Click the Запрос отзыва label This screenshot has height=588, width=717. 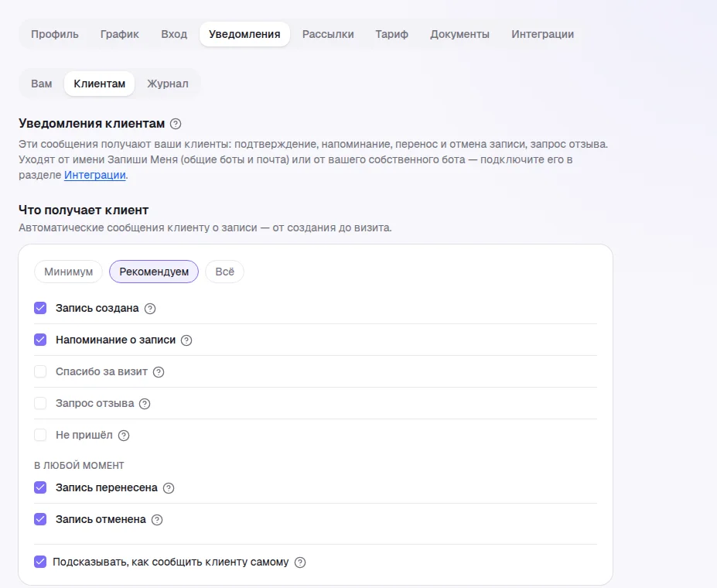94,403
